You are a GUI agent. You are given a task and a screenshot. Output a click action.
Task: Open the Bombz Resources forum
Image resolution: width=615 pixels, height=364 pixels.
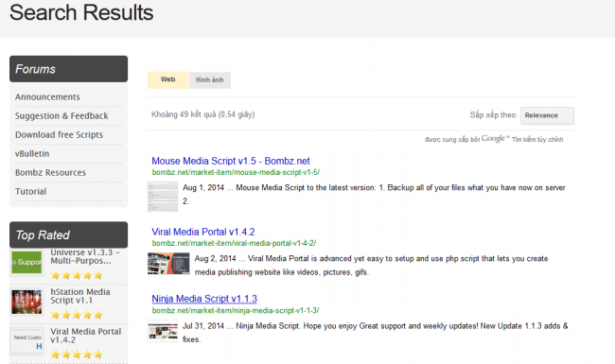tap(50, 172)
